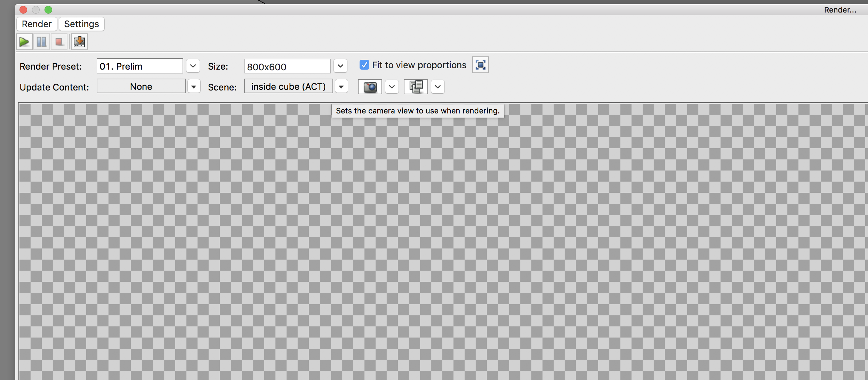The width and height of the screenshot is (868, 380).
Task: Save rendered image using download icon
Action: pyautogui.click(x=79, y=42)
